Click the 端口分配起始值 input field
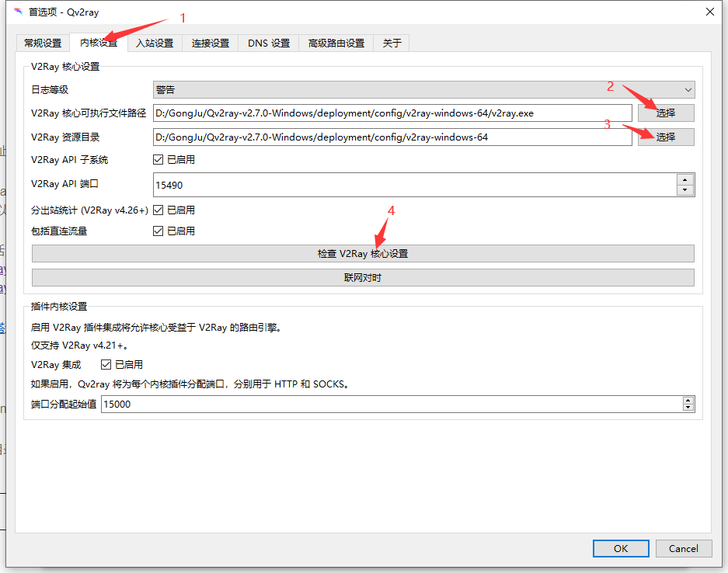 click(x=392, y=404)
